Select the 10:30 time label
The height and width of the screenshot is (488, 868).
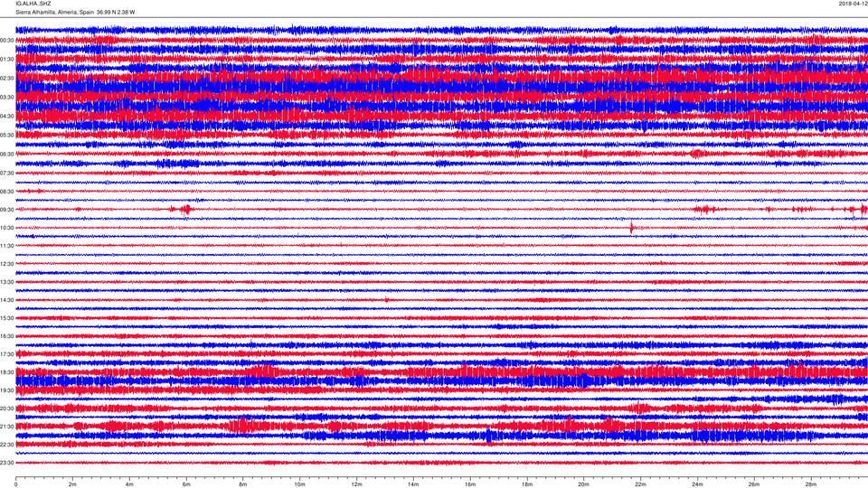point(6,228)
